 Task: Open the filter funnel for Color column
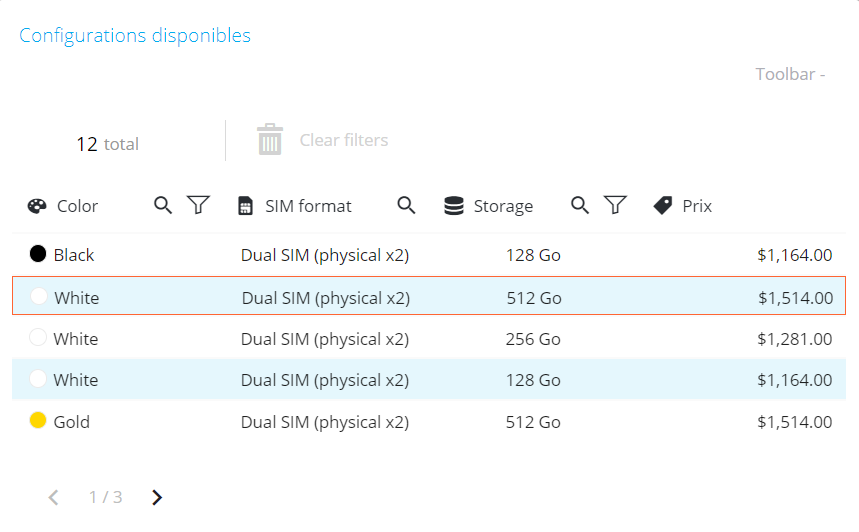pyautogui.click(x=198, y=205)
